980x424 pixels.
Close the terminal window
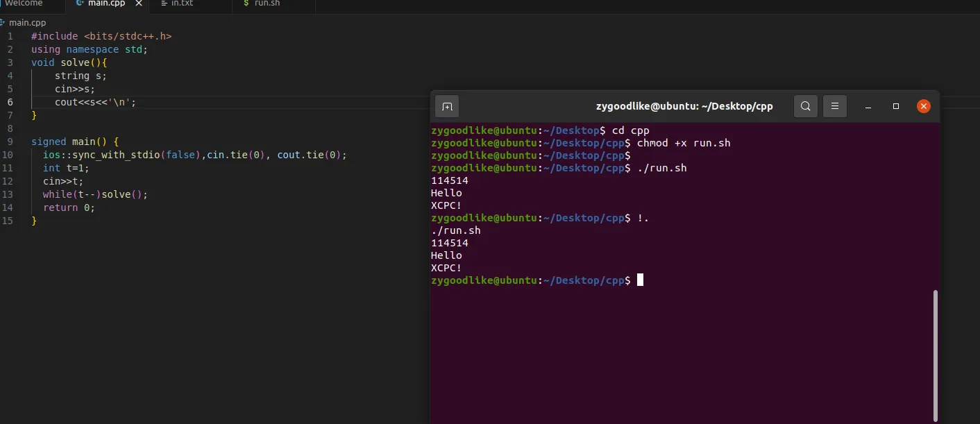[923, 106]
